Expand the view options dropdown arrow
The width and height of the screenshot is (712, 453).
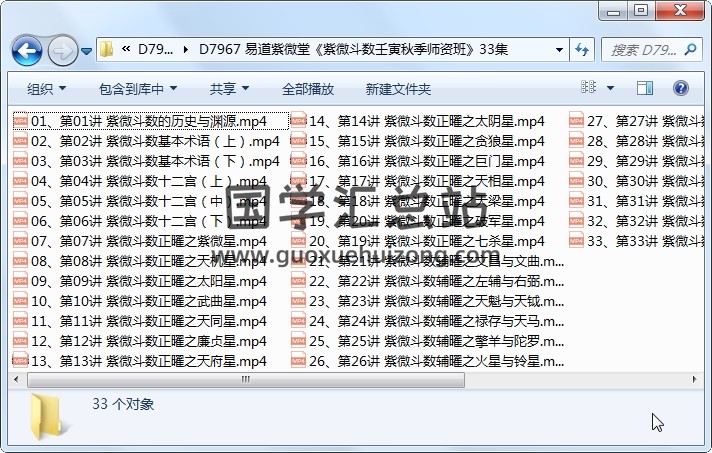click(611, 88)
